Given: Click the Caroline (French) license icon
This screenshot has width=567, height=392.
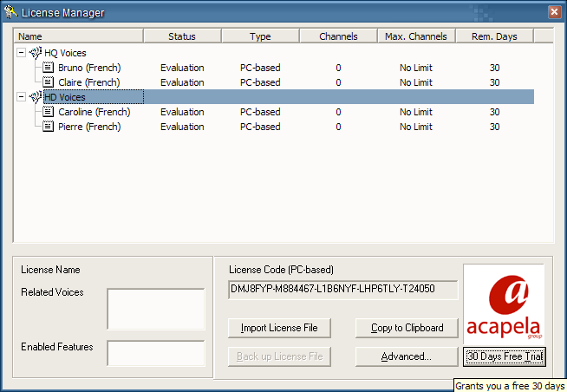Looking at the screenshot, I should pos(49,112).
